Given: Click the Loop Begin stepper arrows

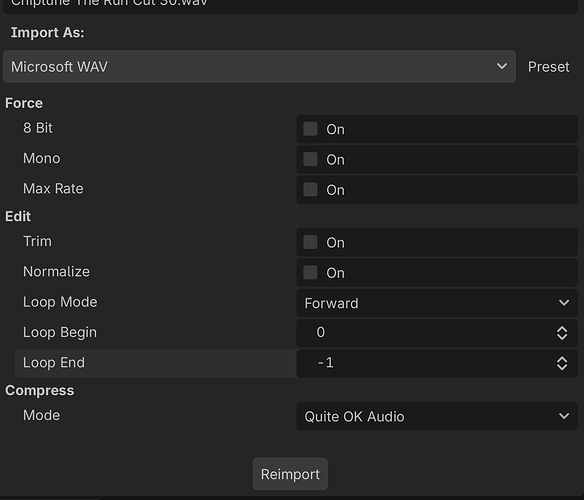Looking at the screenshot, I should (562, 333).
